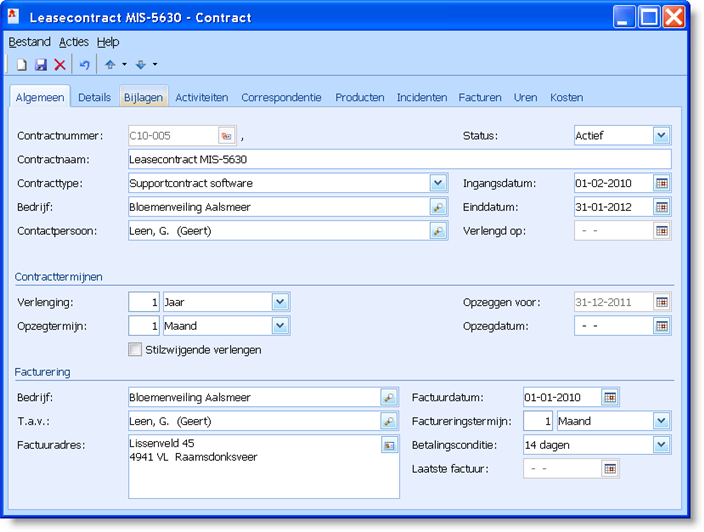
Task: Open the Acties menu
Action: (x=74, y=42)
